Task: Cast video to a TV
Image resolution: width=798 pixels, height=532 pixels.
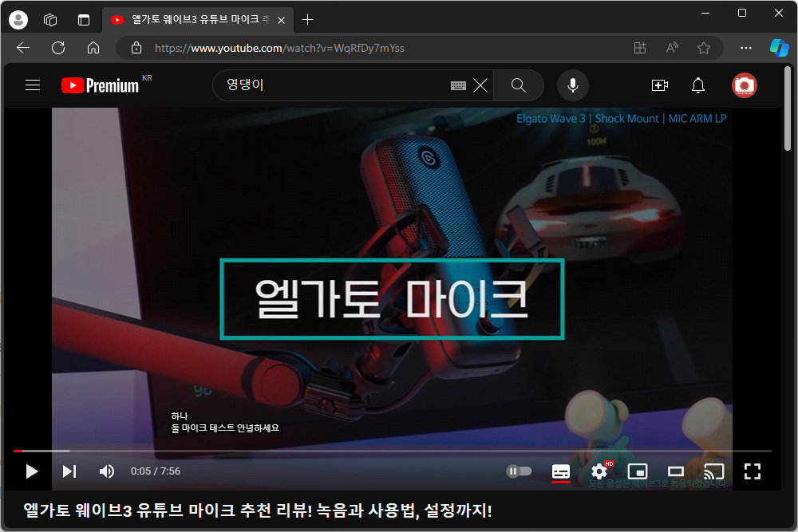Action: coord(714,471)
